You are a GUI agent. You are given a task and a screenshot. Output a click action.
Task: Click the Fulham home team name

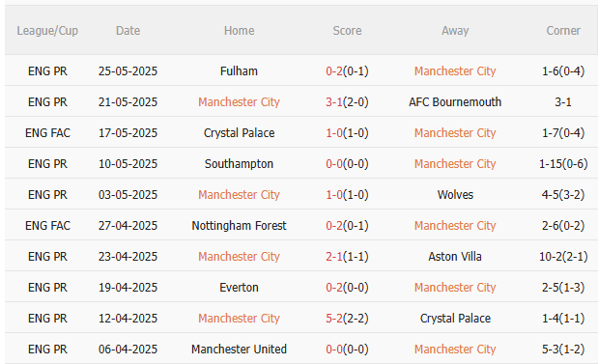coord(239,71)
